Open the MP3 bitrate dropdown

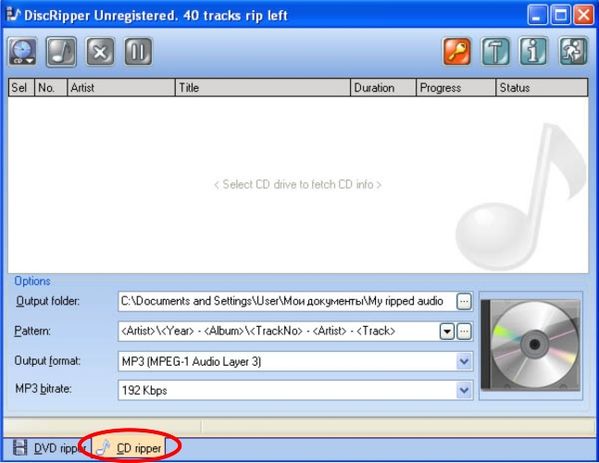295,390
